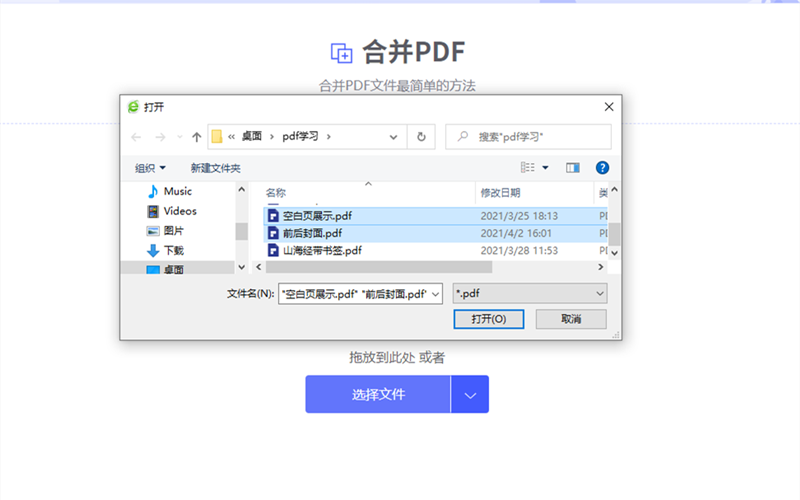Screen dimensions: 800x500
Task: Click the 取消 button
Action: (x=571, y=319)
